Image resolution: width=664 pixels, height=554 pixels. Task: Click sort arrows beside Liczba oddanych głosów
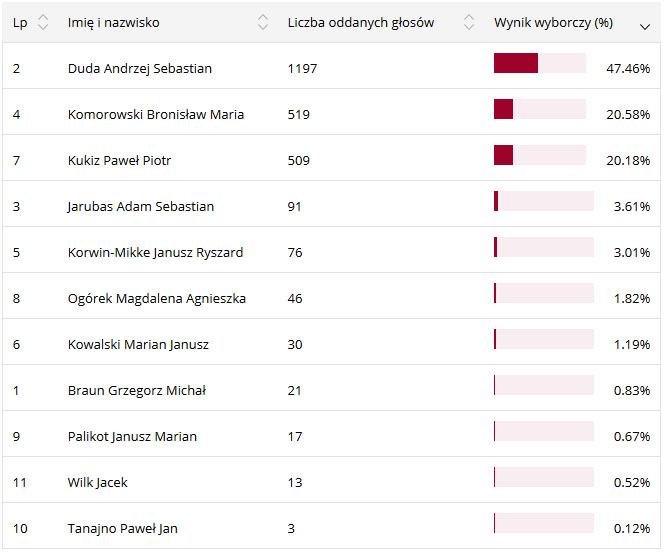(x=469, y=22)
